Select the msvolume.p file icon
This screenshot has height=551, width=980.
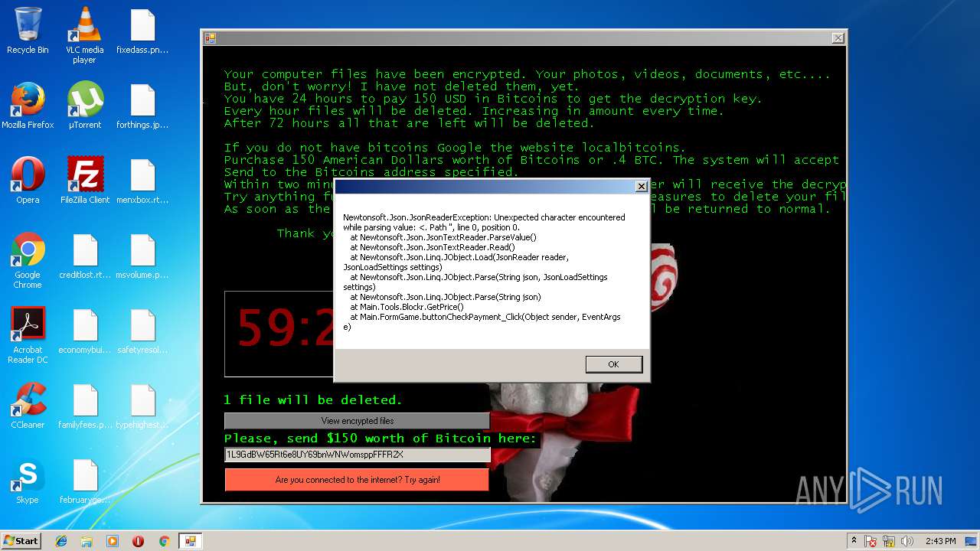(x=142, y=256)
